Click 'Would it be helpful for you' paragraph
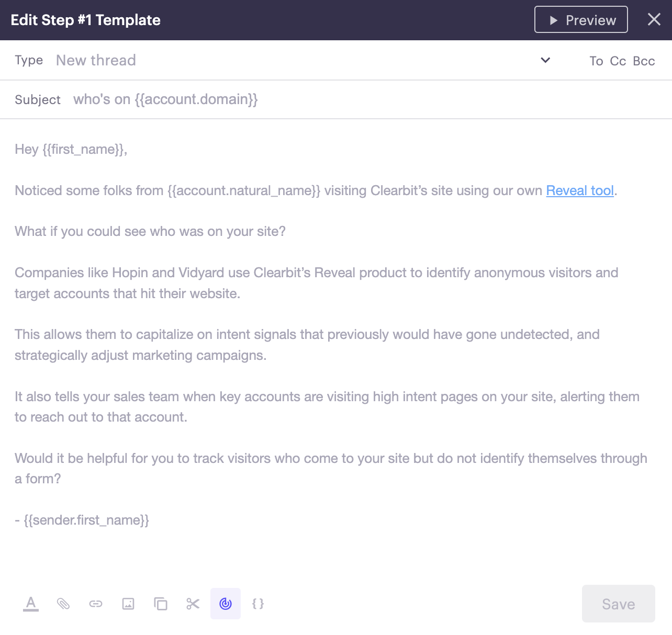The height and width of the screenshot is (635, 672). point(331,469)
